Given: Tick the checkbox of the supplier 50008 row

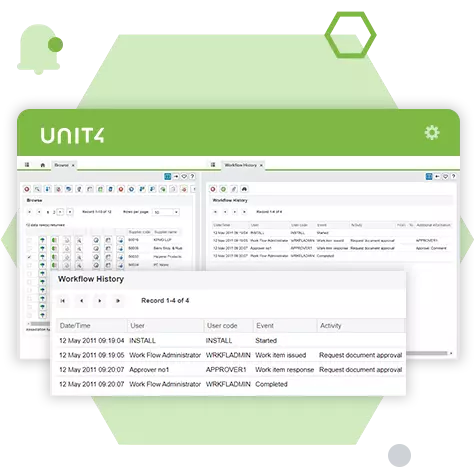Looking at the screenshot, I should pos(29,248).
